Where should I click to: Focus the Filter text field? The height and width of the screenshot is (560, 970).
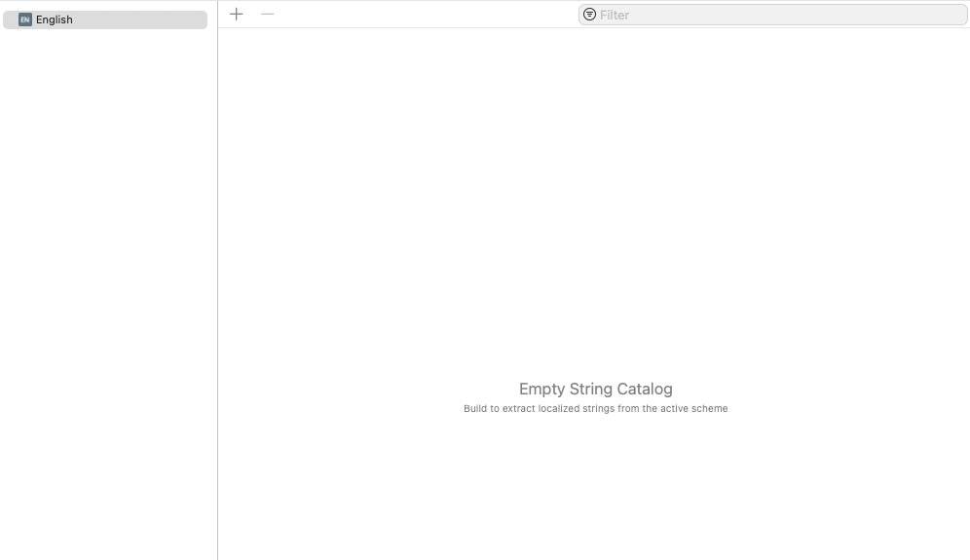779,15
